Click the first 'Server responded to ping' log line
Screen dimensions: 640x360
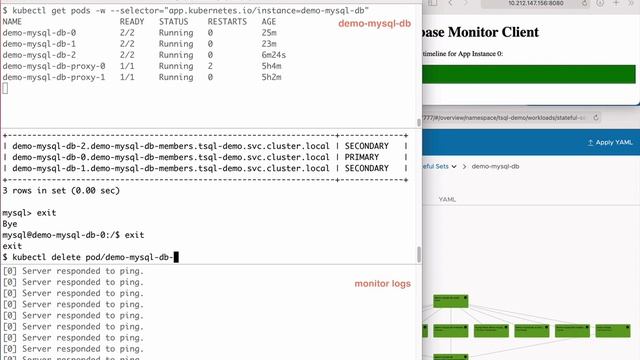(73, 271)
